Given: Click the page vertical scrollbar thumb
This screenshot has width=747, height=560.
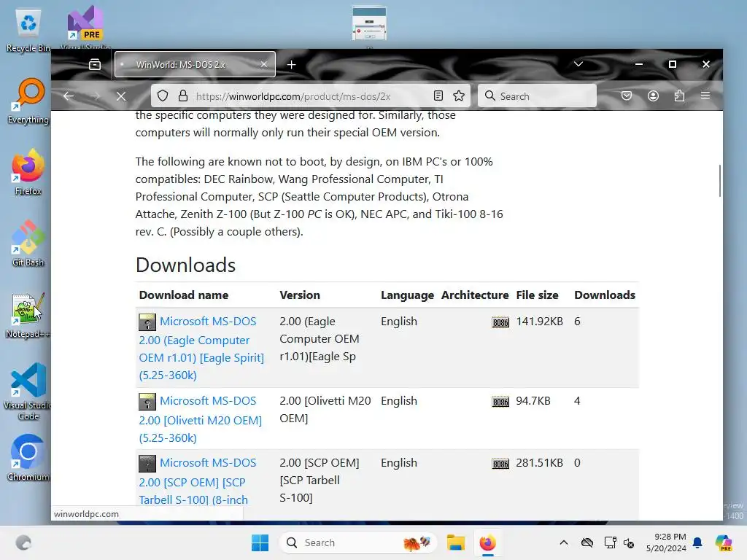Looking at the screenshot, I should click(719, 181).
